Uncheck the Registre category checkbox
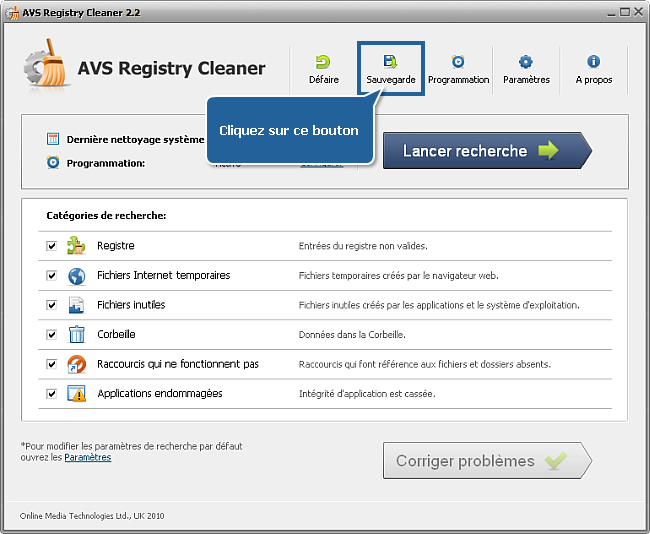 click(51, 246)
